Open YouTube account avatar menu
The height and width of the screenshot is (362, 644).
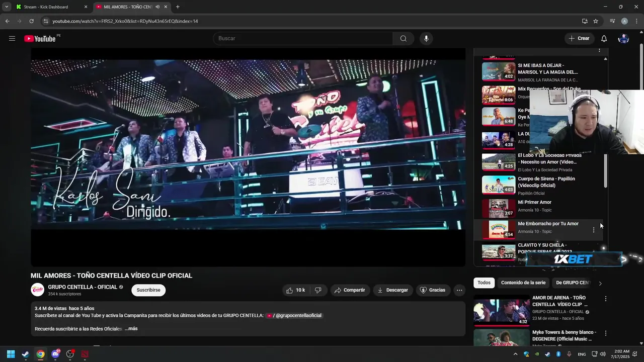[x=623, y=39]
